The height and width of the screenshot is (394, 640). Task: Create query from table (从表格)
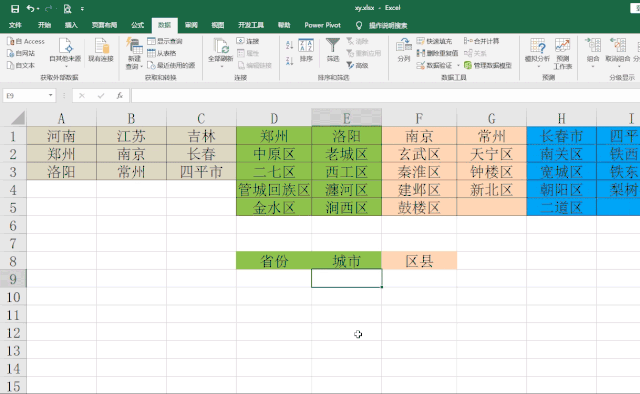162,53
